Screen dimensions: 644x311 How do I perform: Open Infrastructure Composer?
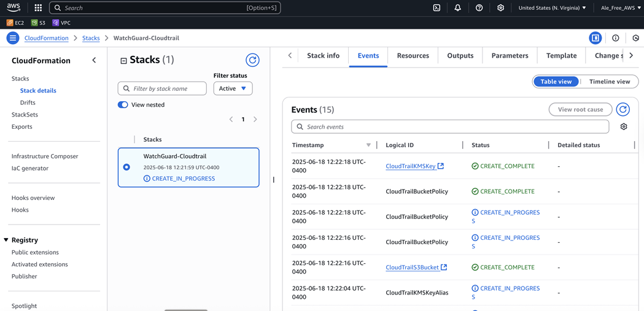click(x=45, y=156)
